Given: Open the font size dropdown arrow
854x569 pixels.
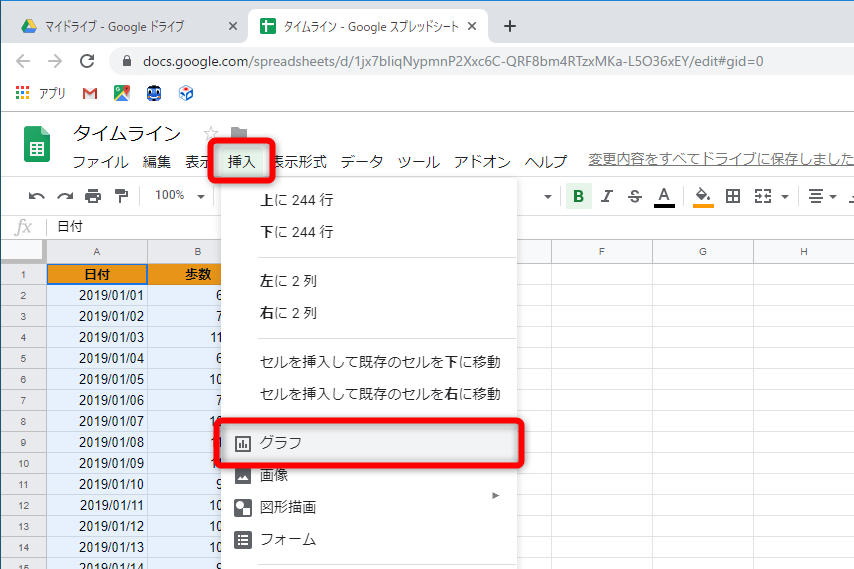Looking at the screenshot, I should [x=548, y=197].
